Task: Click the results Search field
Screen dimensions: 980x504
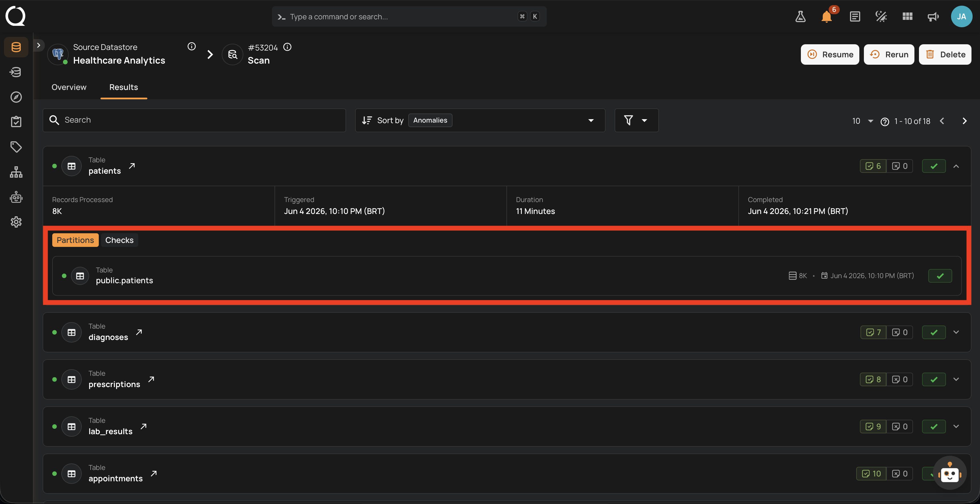Action: 194,120
